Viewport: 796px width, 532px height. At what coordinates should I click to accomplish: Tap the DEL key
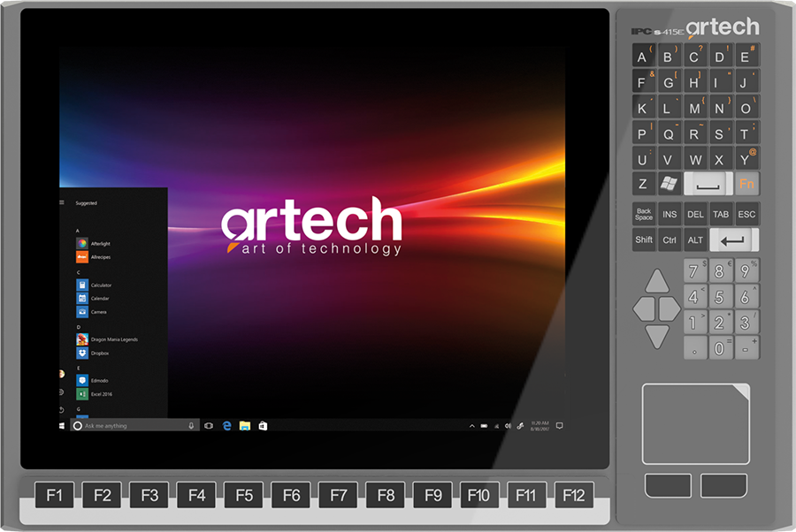(695, 214)
